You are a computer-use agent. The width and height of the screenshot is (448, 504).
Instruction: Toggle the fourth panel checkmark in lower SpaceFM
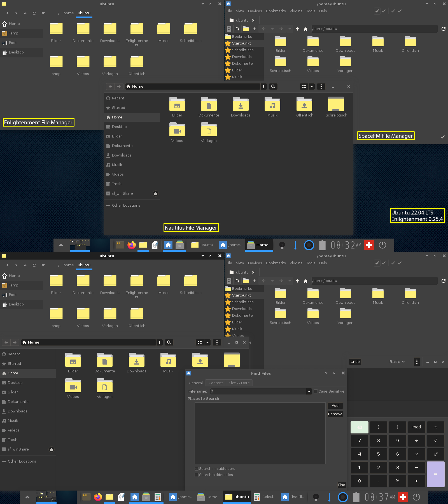point(400,263)
